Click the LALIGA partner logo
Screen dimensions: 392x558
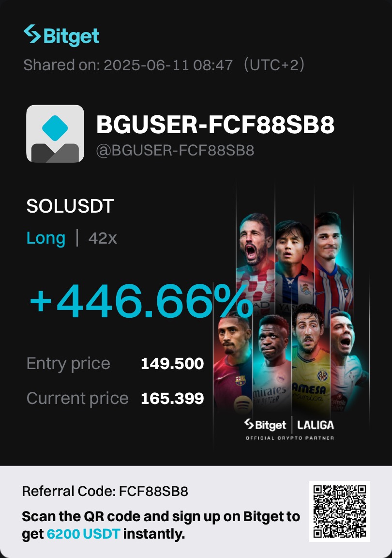[316, 425]
